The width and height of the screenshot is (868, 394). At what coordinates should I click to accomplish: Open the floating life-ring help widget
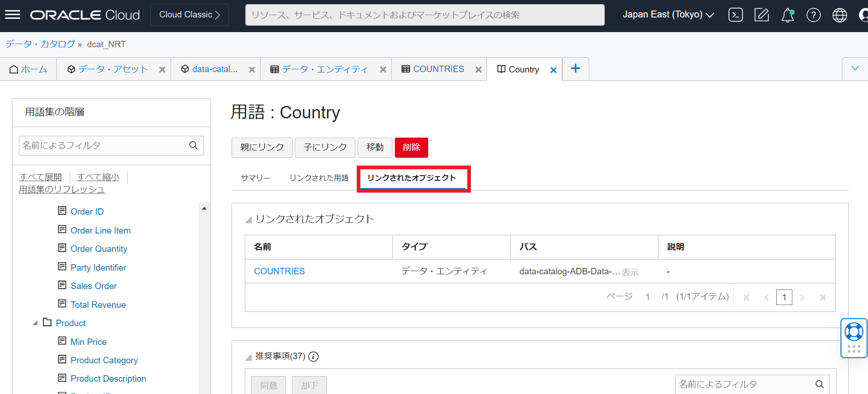(x=854, y=332)
